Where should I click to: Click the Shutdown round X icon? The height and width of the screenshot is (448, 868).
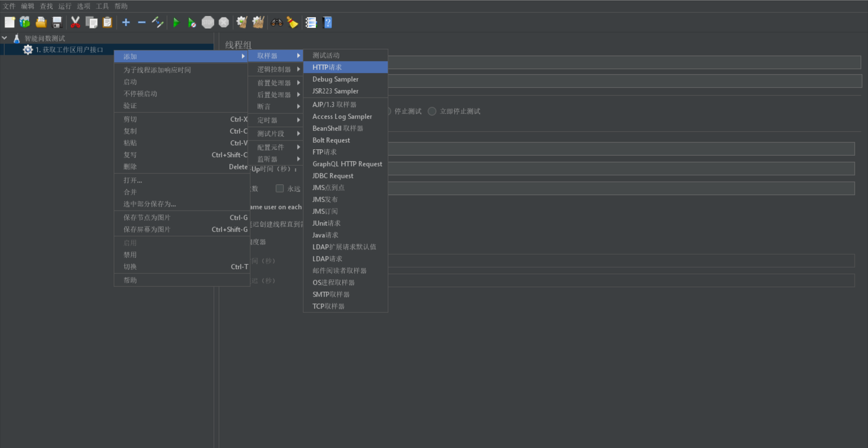coord(224,23)
